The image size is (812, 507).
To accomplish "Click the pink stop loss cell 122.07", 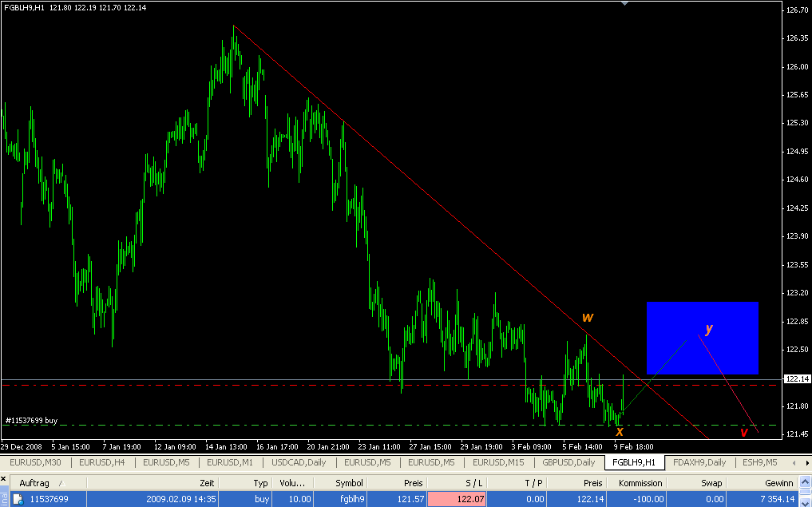I will pos(456,499).
